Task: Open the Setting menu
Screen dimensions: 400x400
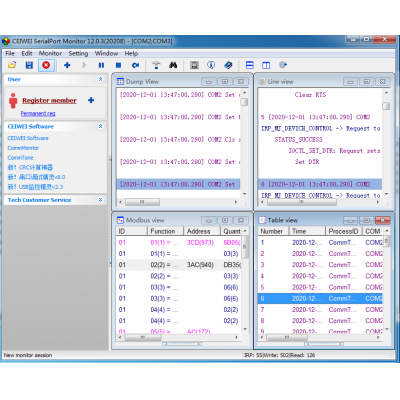Action: (x=78, y=53)
